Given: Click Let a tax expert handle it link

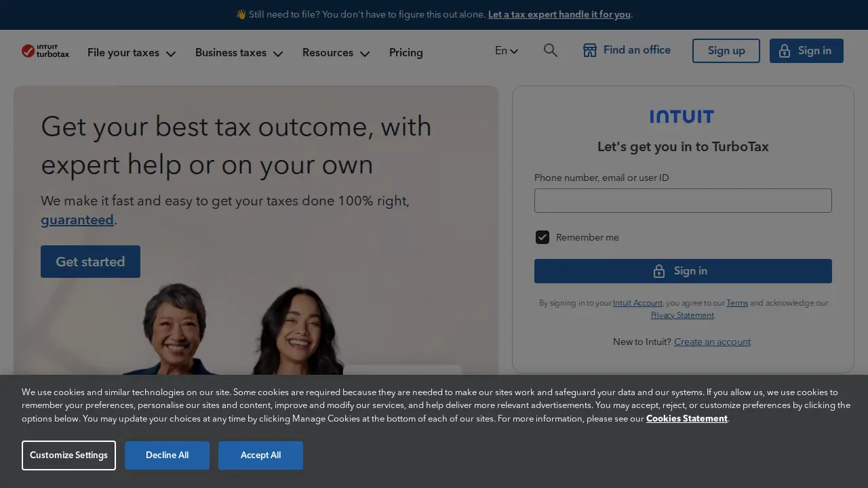Looking at the screenshot, I should tap(559, 14).
